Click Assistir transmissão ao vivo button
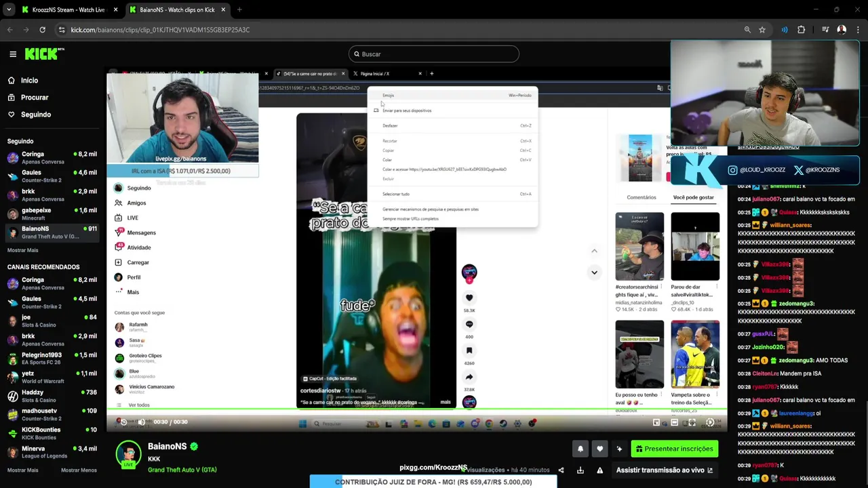This screenshot has height=488, width=868. 665,470
